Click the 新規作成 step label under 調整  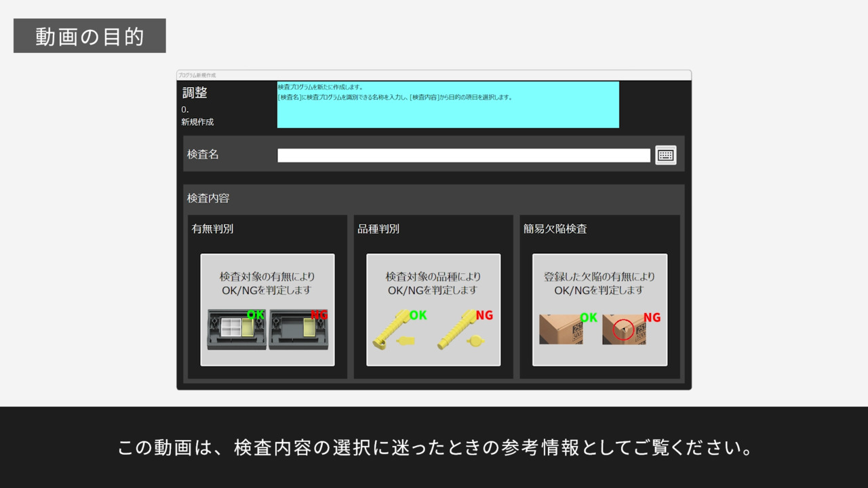click(197, 122)
